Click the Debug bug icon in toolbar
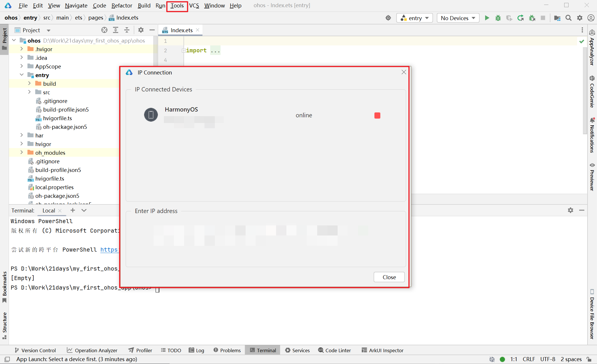Image resolution: width=597 pixels, height=364 pixels. click(x=498, y=18)
